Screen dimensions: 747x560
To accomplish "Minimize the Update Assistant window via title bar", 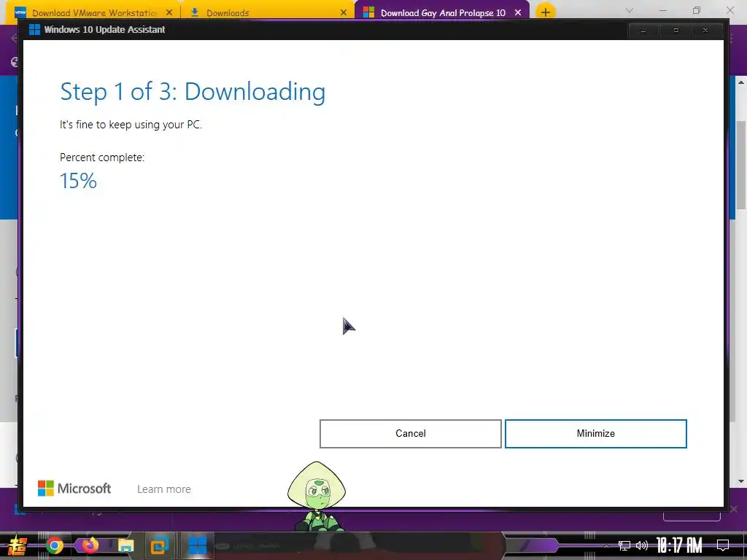I will [x=643, y=31].
